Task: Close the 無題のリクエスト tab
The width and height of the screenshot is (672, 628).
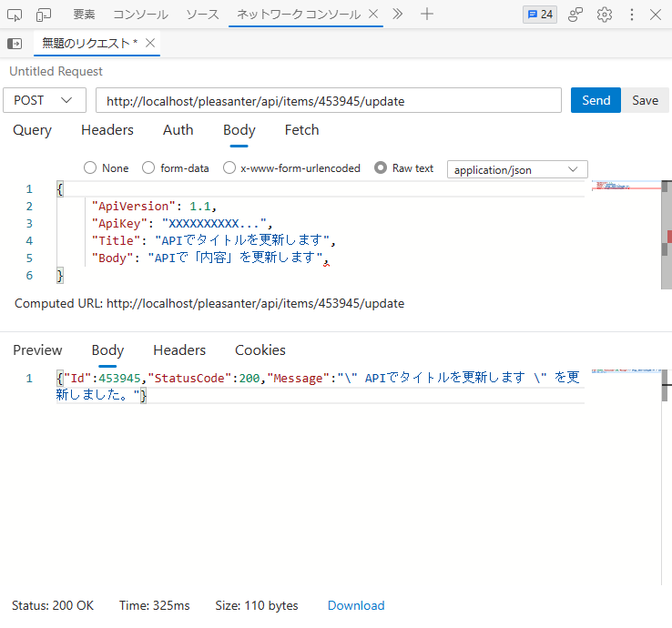Action: click(x=150, y=43)
